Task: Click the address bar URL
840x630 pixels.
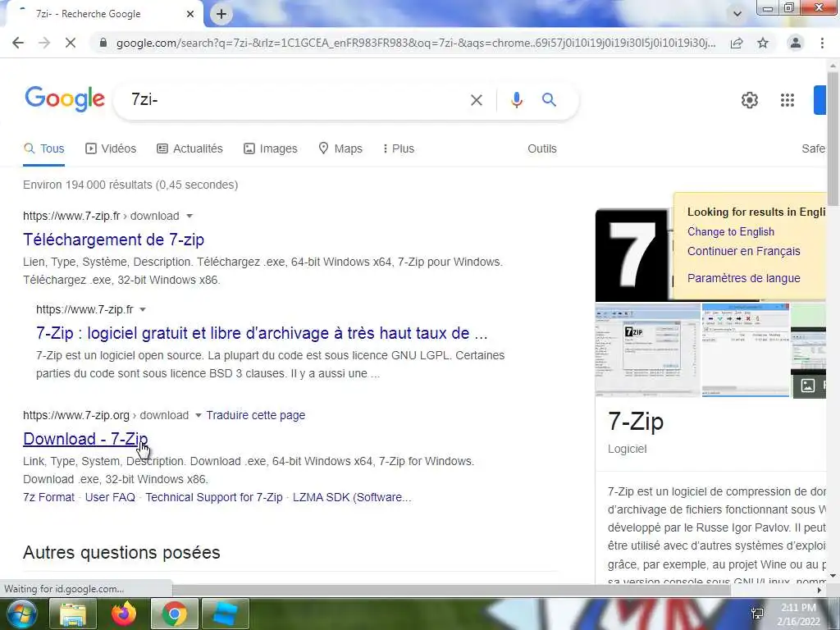Action: pos(416,43)
